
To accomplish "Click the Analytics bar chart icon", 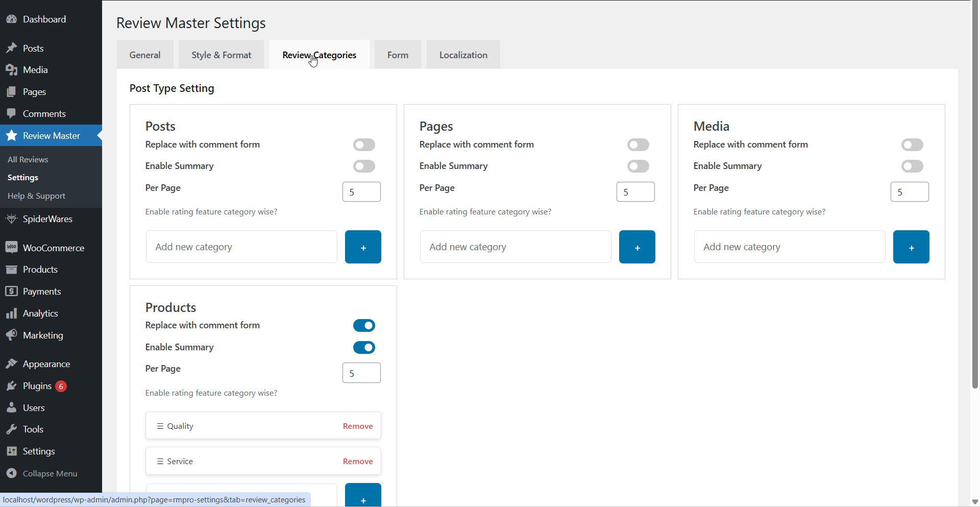I will click(12, 313).
